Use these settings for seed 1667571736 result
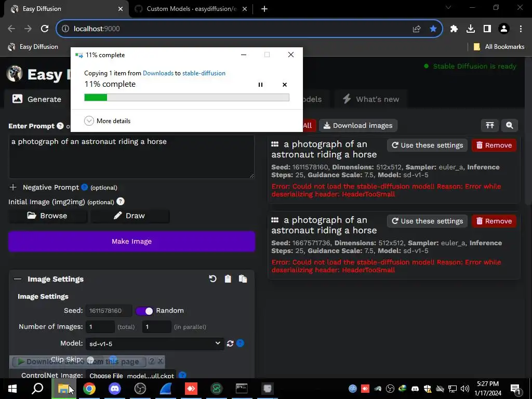Viewport: 532px width, 399px height. (427, 221)
